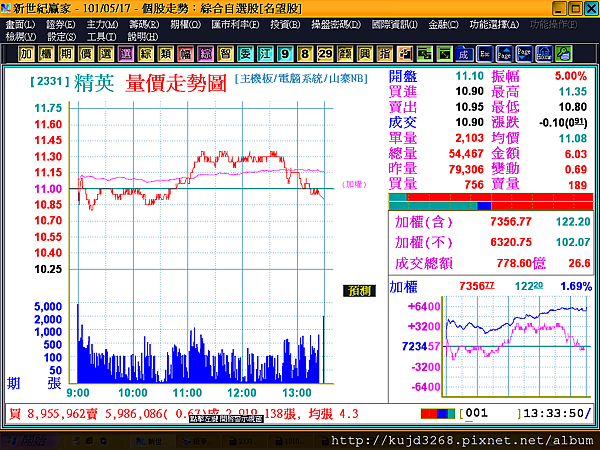Click the 價 toolbar icon
This screenshot has height=450, width=600.
[x=86, y=54]
